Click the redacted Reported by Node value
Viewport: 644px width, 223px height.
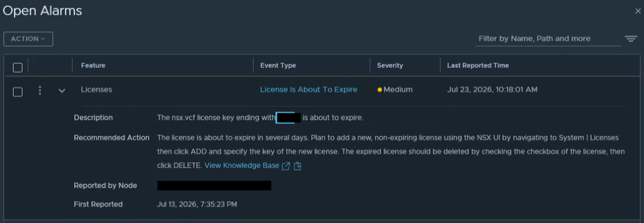(215, 186)
